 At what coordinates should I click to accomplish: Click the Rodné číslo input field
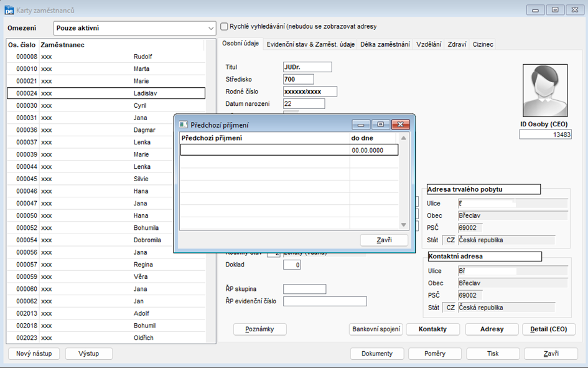coord(310,92)
